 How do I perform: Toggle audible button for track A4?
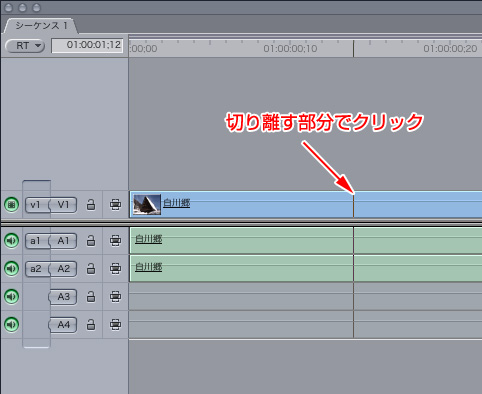click(11, 324)
